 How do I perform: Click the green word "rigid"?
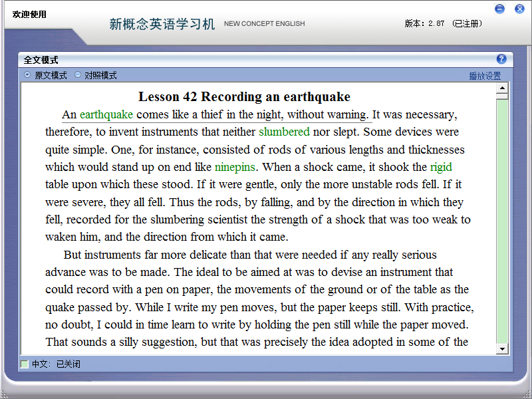pyautogui.click(x=441, y=167)
